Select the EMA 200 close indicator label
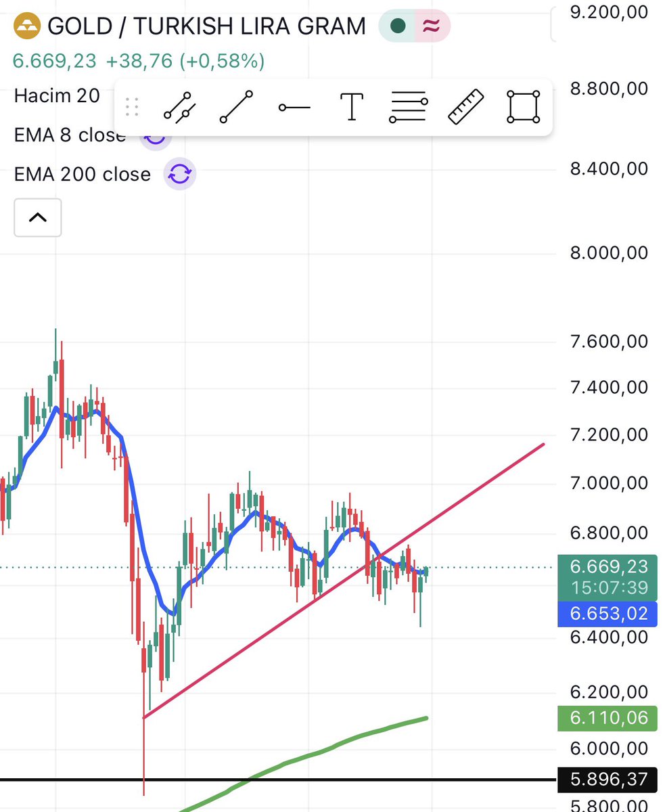Viewport: 665px width, 812px height. [x=82, y=175]
